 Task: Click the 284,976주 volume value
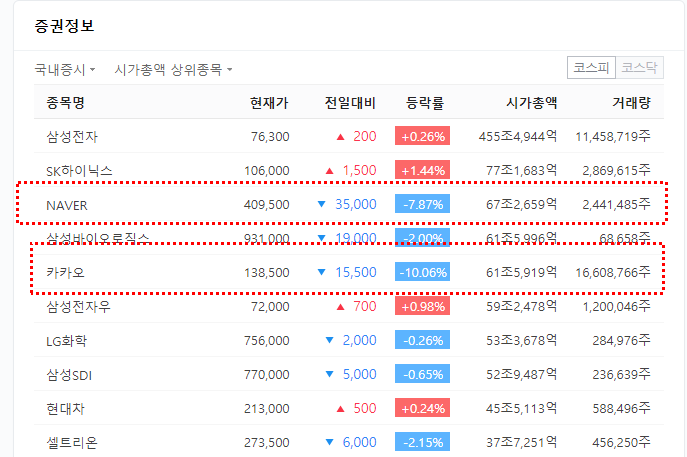point(622,340)
